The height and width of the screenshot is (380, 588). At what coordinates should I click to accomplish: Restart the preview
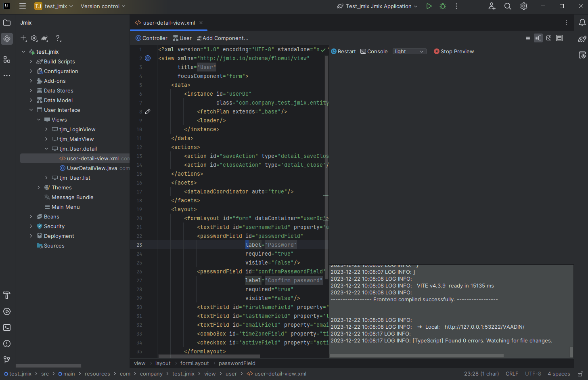click(343, 51)
